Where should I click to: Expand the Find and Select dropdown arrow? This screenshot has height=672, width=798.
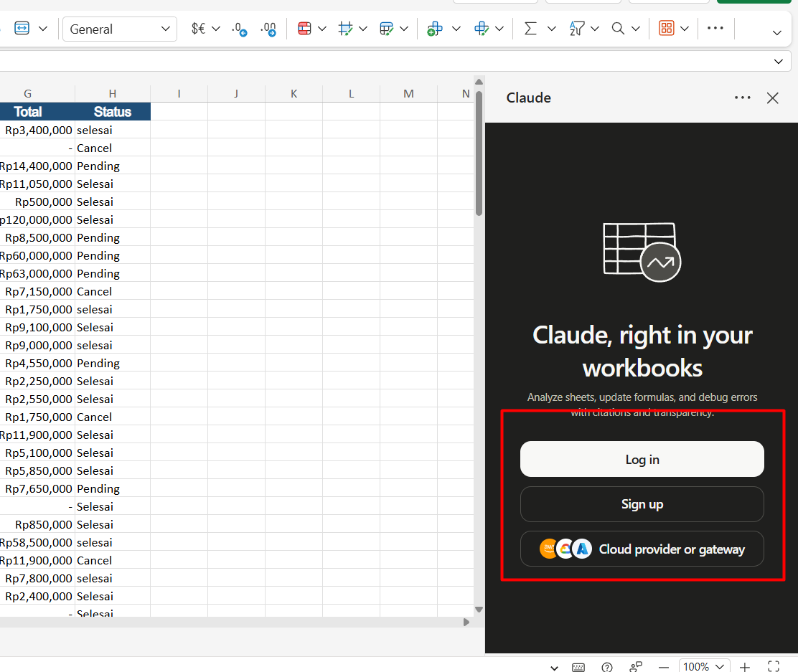click(636, 29)
